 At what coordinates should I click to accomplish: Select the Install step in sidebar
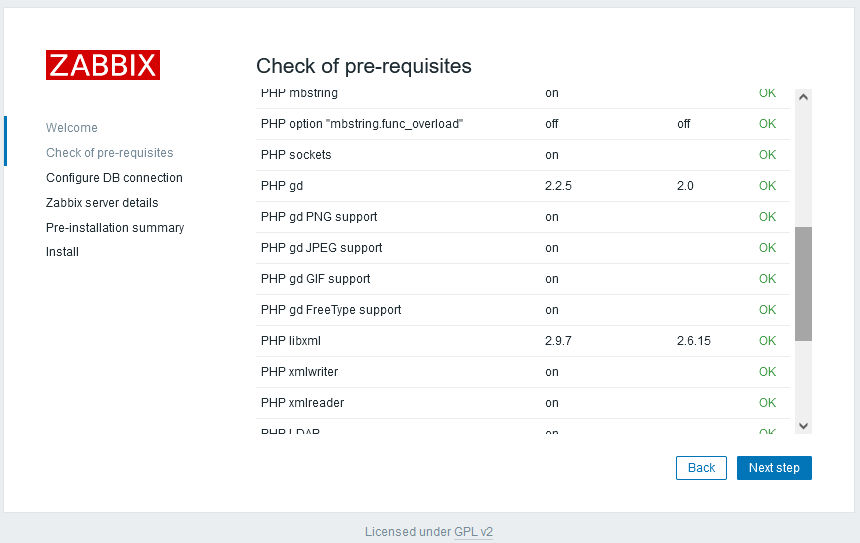(62, 252)
